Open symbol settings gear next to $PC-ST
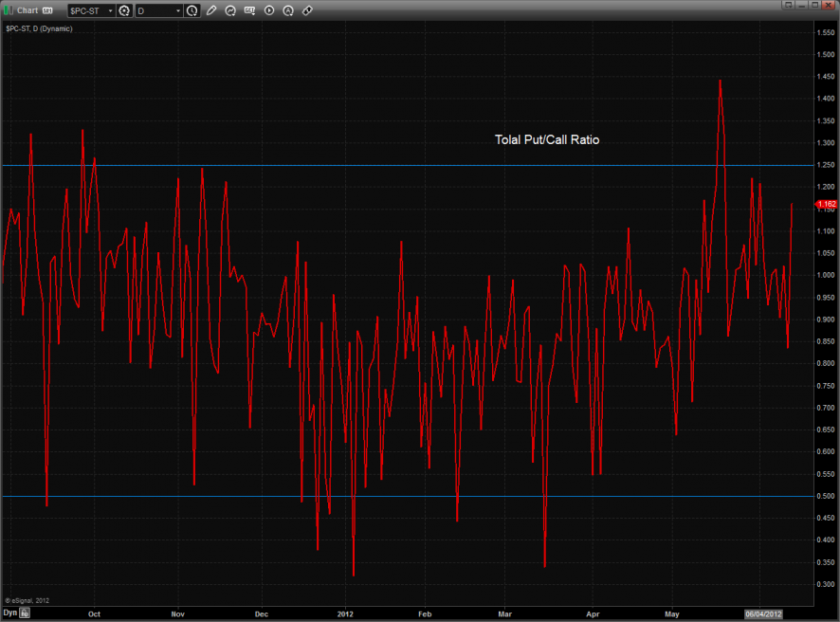The image size is (840, 622). (124, 10)
